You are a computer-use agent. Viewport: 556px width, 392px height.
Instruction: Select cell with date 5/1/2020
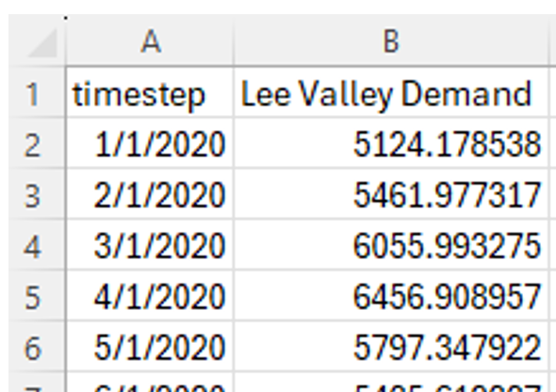(150, 346)
